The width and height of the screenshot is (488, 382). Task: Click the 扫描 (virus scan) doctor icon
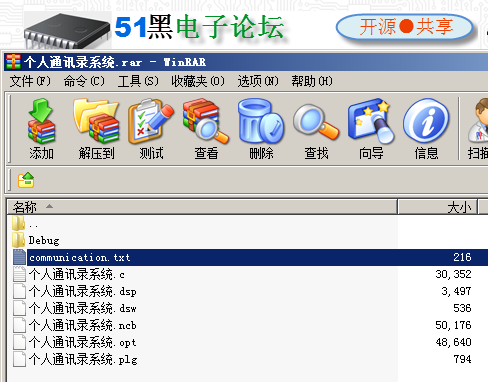point(478,121)
